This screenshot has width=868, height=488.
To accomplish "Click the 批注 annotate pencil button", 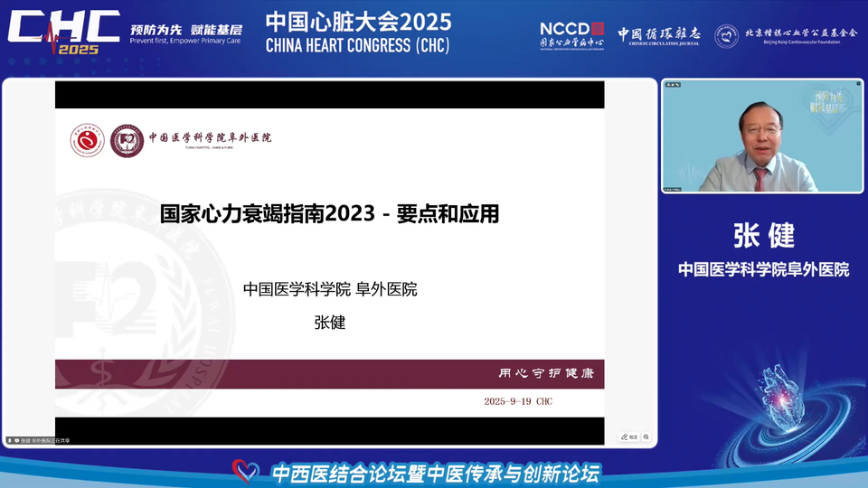I will pyautogui.click(x=629, y=437).
